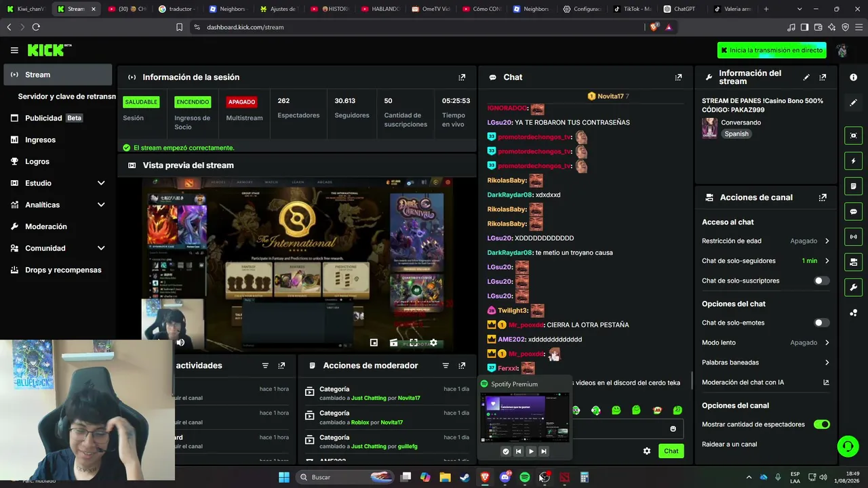This screenshot has height=488, width=868.
Task: Open Steam from the taskbar
Action: pyautogui.click(x=465, y=477)
